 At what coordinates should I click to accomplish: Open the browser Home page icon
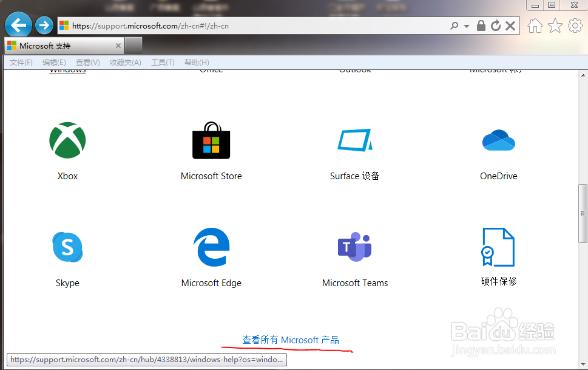click(535, 26)
